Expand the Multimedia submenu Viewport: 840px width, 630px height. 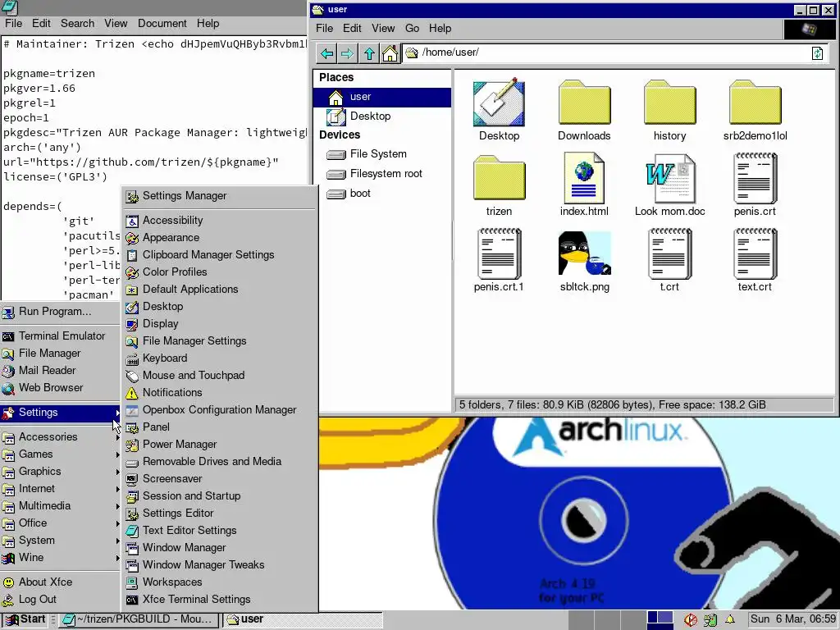(61, 505)
